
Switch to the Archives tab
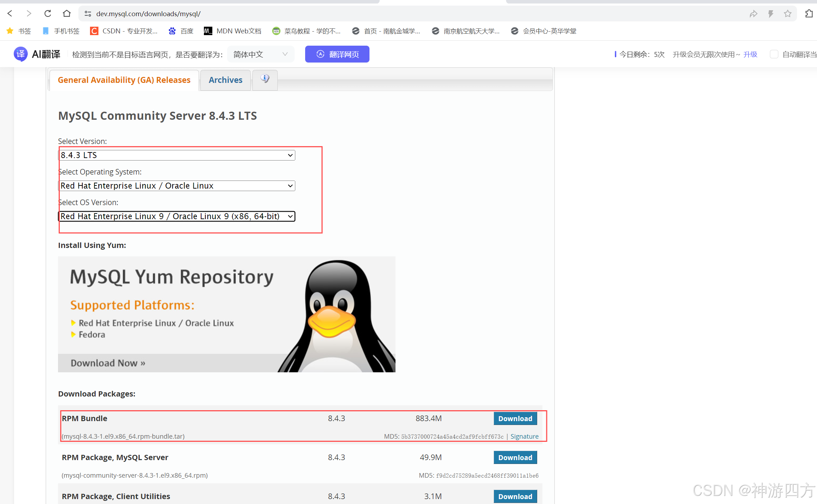coord(225,80)
